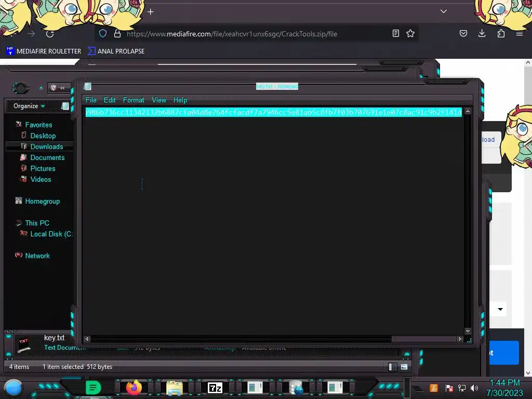Select Homegroup in Explorer navigation pane
The width and height of the screenshot is (532, 399).
coord(43,201)
